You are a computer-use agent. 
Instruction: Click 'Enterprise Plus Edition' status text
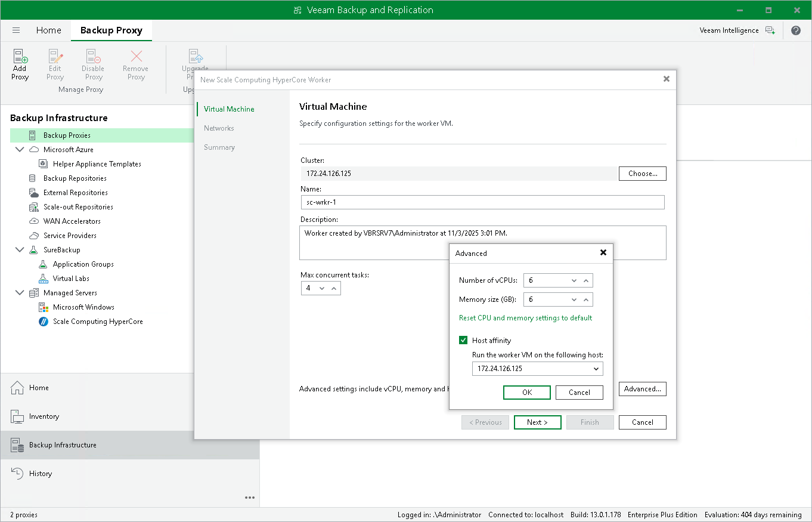pos(662,515)
